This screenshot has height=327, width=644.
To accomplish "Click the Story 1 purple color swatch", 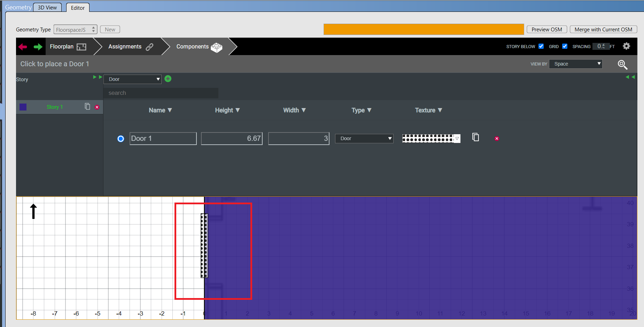I will pos(23,107).
